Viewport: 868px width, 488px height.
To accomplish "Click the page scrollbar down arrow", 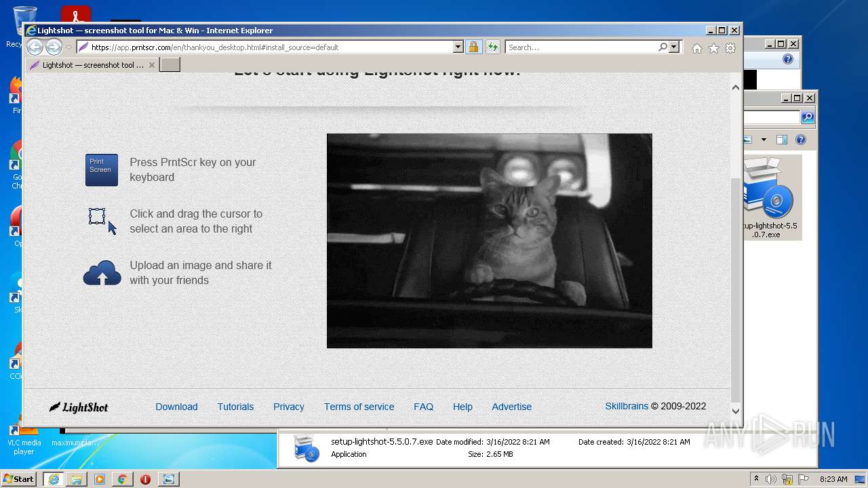I will pos(736,411).
